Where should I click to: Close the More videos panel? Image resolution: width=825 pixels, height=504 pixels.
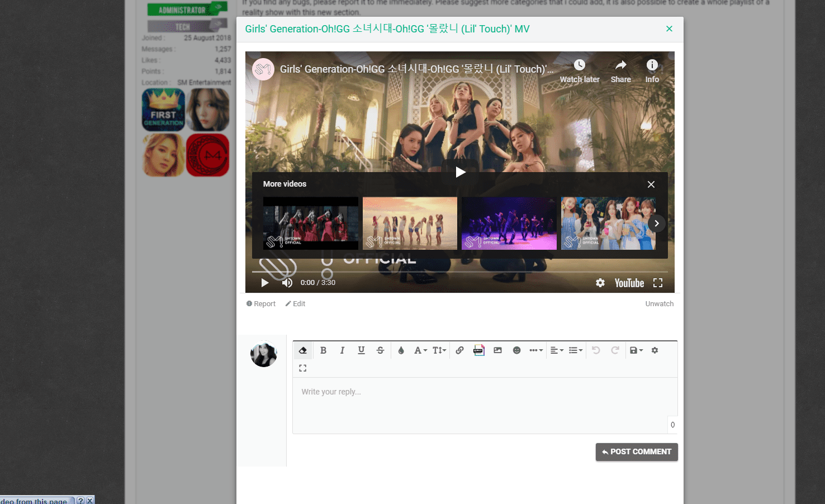tap(651, 184)
